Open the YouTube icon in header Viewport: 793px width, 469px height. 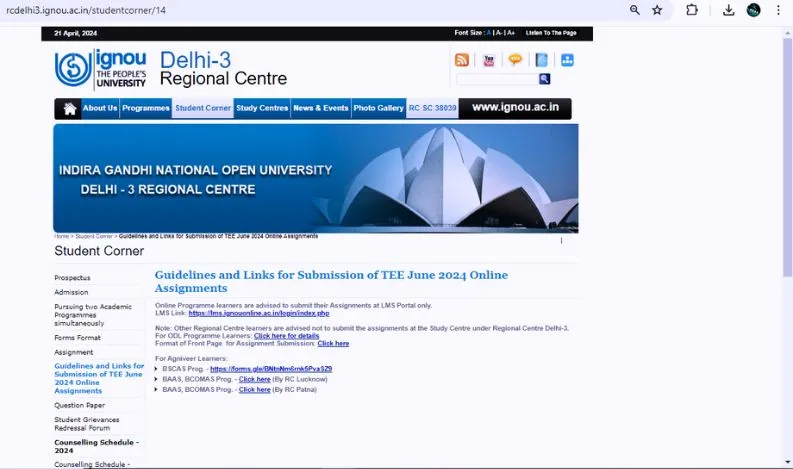coord(489,60)
